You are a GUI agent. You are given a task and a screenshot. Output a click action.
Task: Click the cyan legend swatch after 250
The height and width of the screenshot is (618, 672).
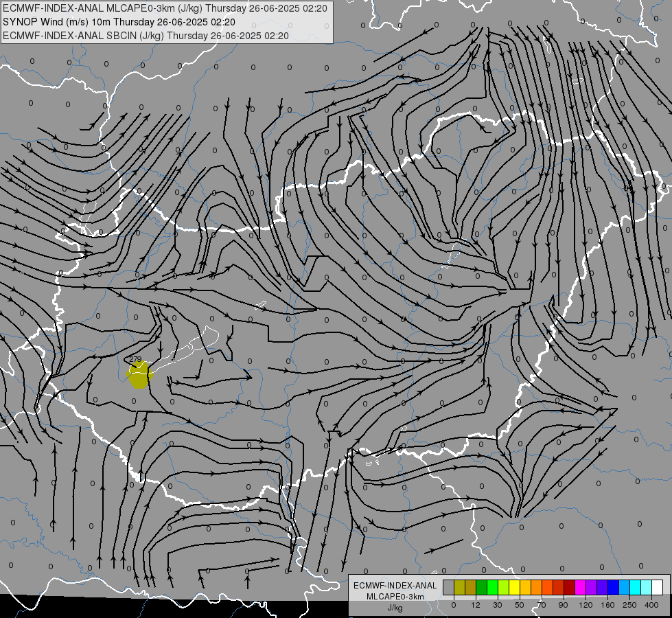pyautogui.click(x=635, y=587)
